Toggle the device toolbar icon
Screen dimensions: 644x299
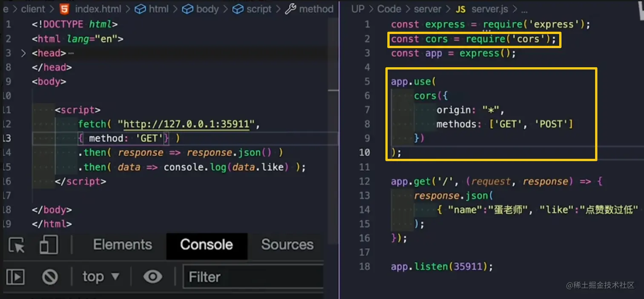coord(49,245)
